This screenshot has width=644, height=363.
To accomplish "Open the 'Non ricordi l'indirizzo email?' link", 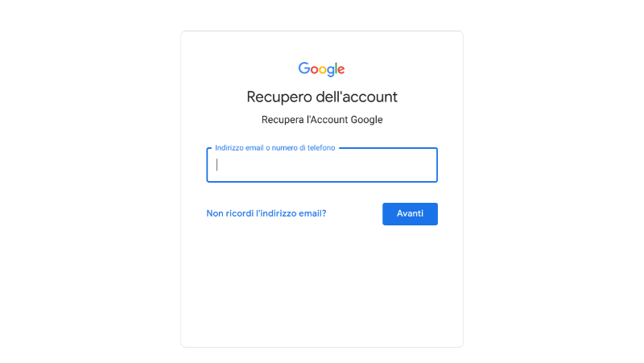I will coord(266,213).
